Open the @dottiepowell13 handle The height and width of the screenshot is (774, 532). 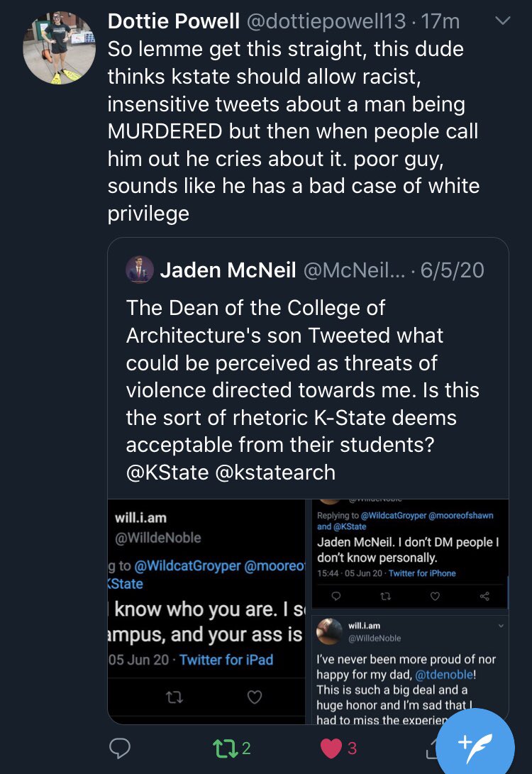point(326,21)
